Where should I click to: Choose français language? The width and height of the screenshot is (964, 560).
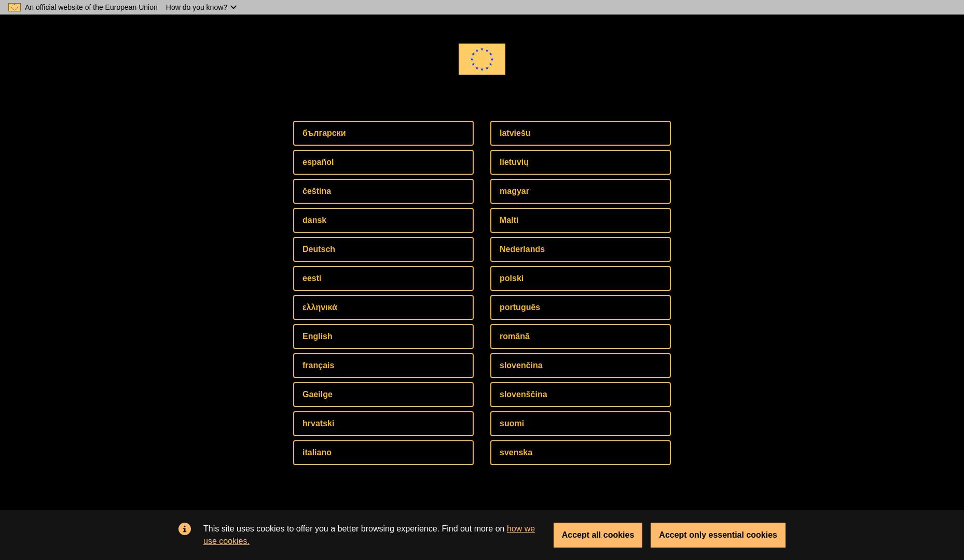click(x=383, y=366)
